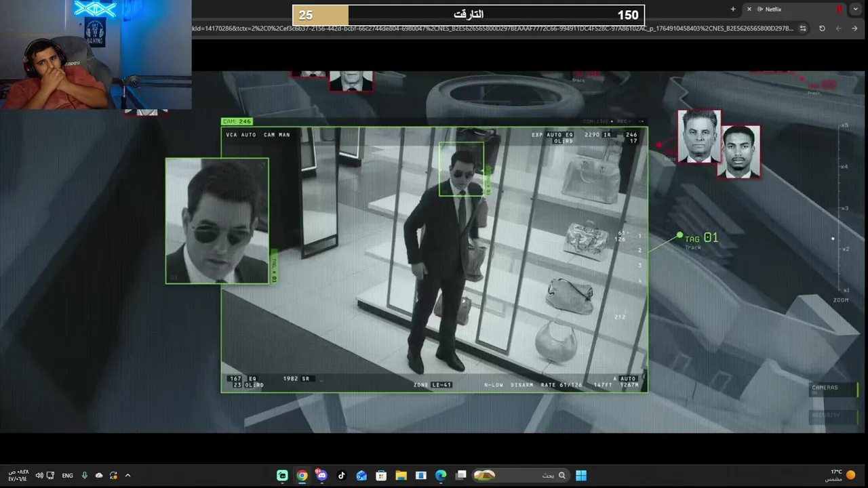
Task: Open the 17°C weather widget
Action: (x=840, y=475)
